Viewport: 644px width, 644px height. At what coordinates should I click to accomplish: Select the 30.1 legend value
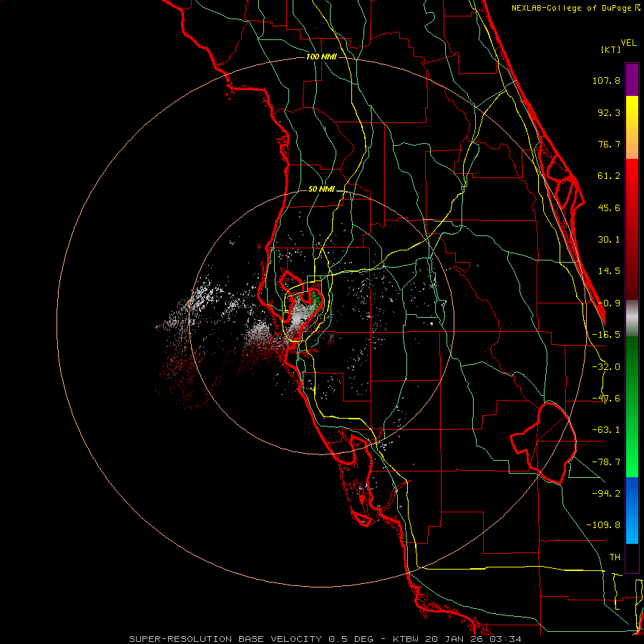[609, 240]
